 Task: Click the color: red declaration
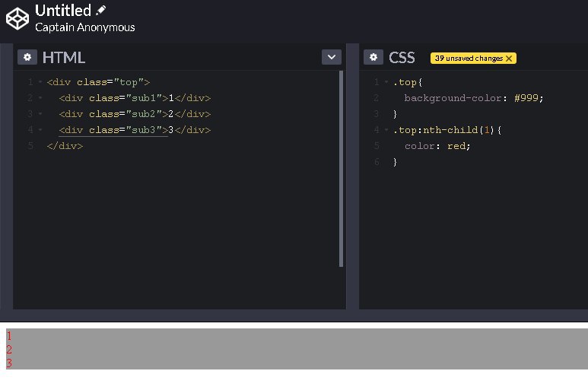pos(437,146)
